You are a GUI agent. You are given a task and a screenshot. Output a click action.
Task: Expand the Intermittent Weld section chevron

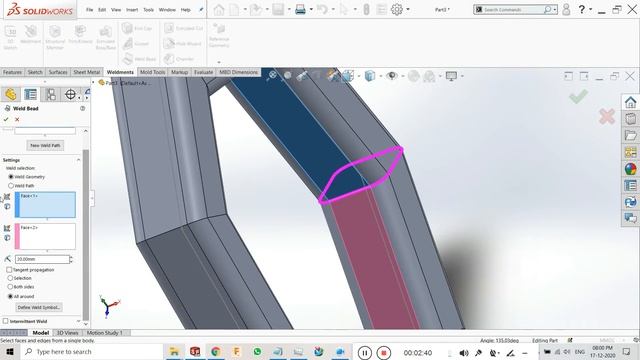pos(78,321)
